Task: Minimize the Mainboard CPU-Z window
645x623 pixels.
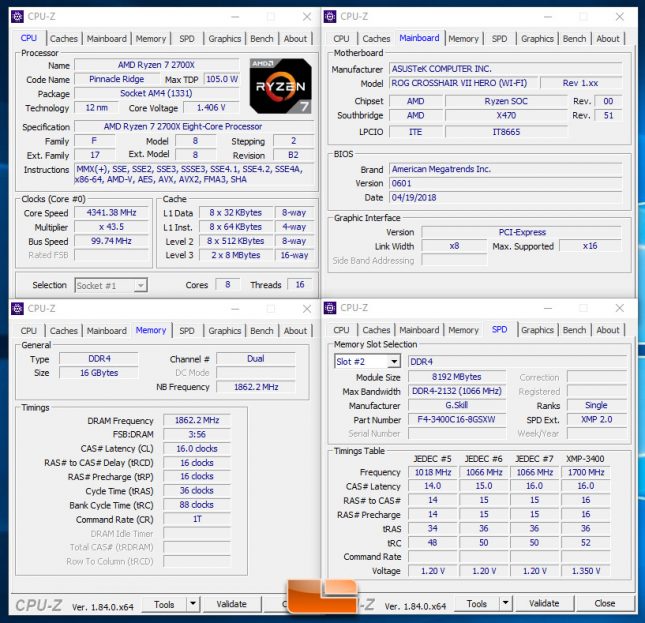Action: [x=548, y=17]
